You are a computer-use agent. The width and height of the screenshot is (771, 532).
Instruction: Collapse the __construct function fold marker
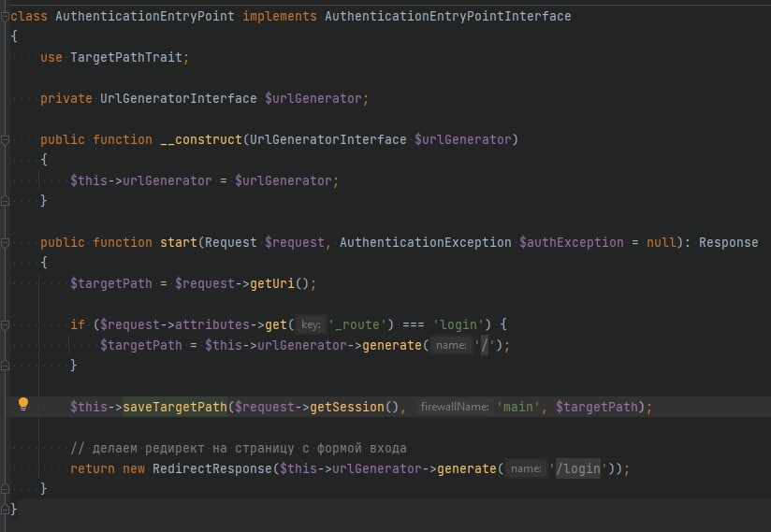click(x=5, y=140)
